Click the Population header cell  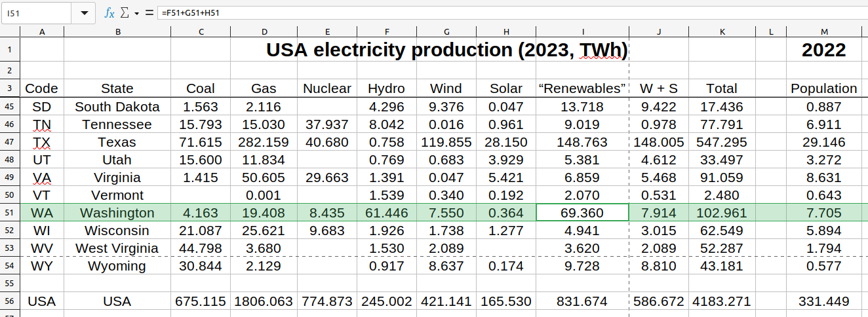tap(823, 88)
